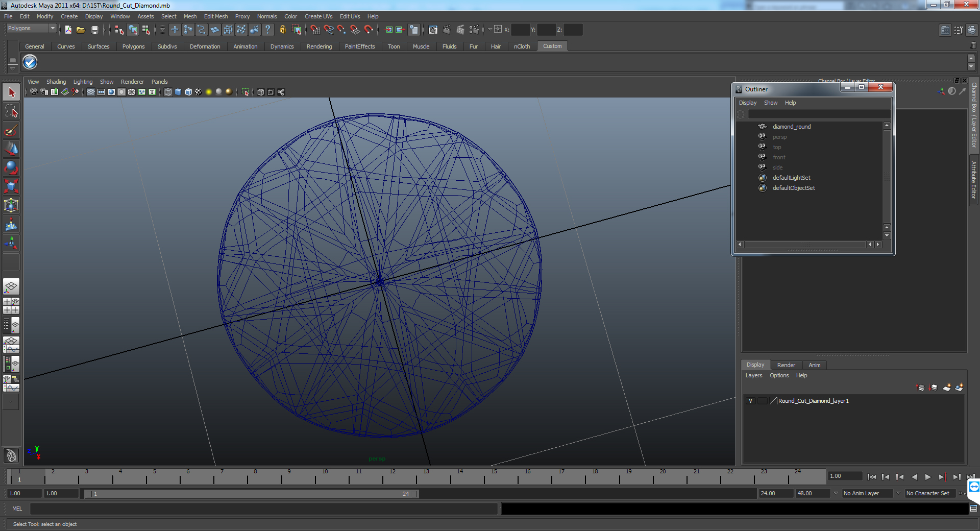The height and width of the screenshot is (531, 980).
Task: Click the Maya logo icon below toolbox
Action: (11, 455)
